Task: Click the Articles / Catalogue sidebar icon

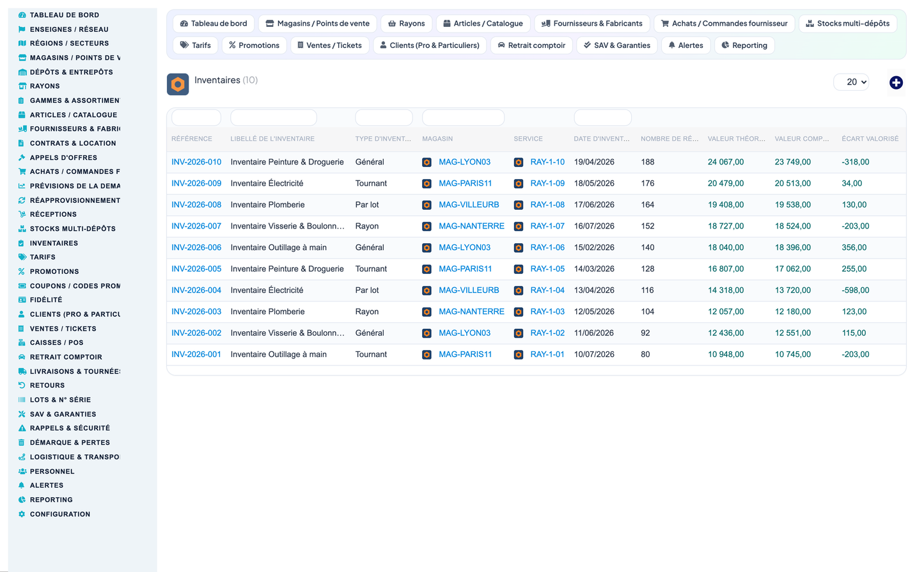Action: click(x=22, y=115)
